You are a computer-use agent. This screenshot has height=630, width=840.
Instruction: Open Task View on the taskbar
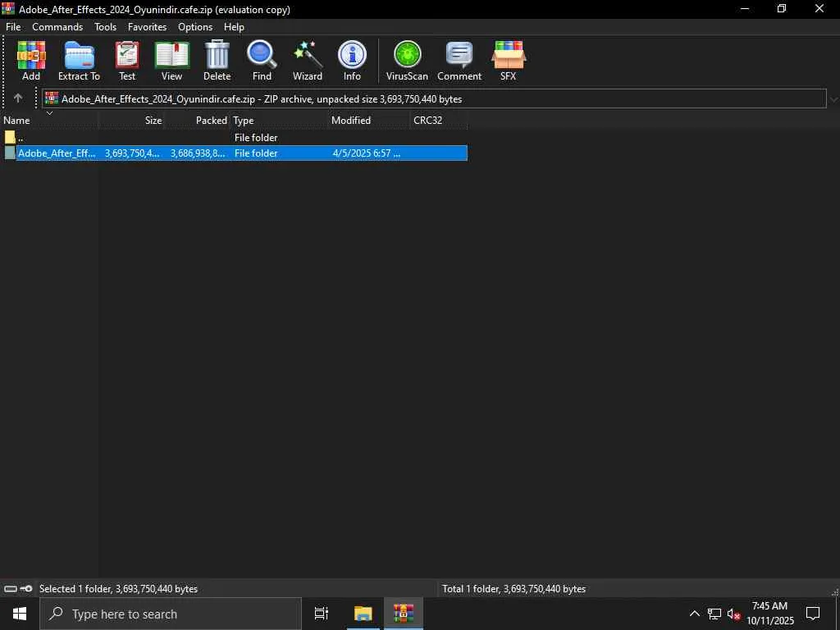[x=322, y=614]
